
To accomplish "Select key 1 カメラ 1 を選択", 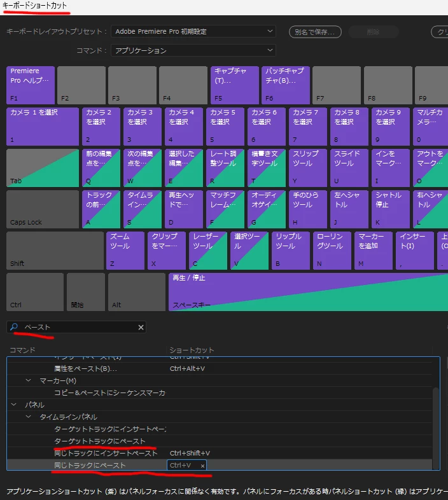I will click(43, 127).
